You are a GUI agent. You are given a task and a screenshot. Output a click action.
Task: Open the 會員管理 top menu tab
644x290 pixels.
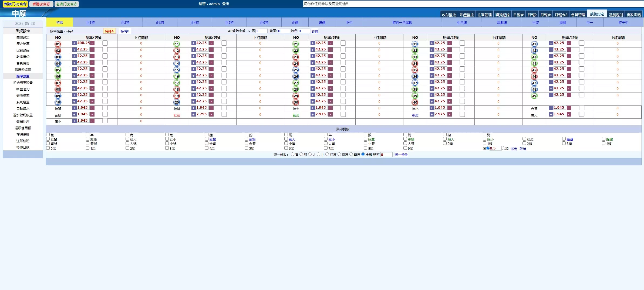[x=578, y=15]
